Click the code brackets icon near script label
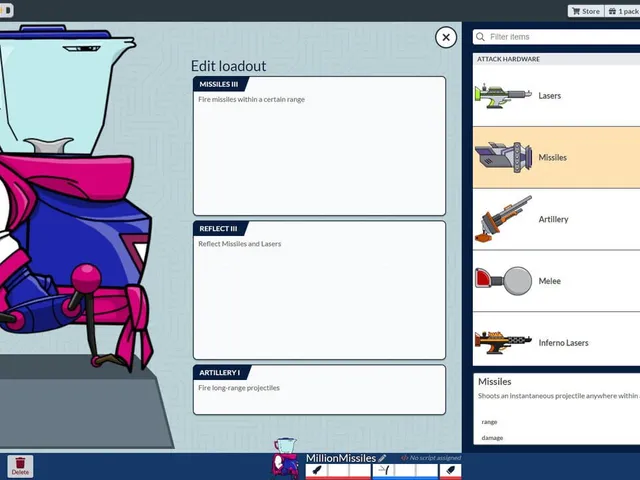This screenshot has height=480, width=640. 404,458
